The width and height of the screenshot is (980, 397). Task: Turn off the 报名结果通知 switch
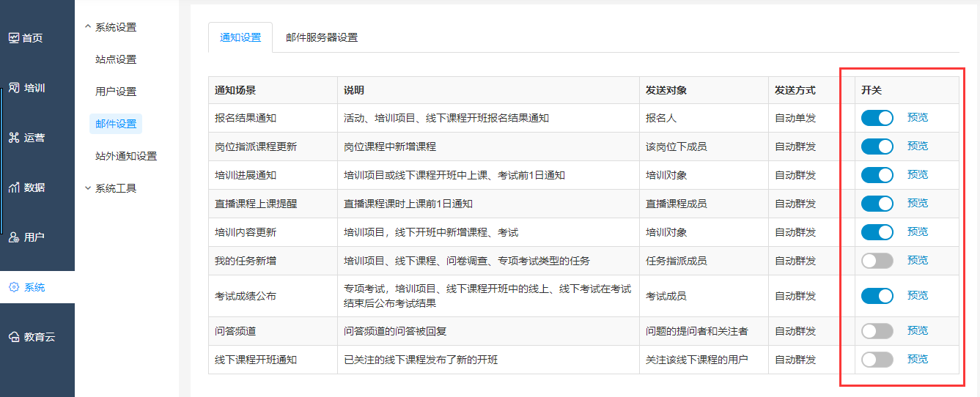point(877,118)
